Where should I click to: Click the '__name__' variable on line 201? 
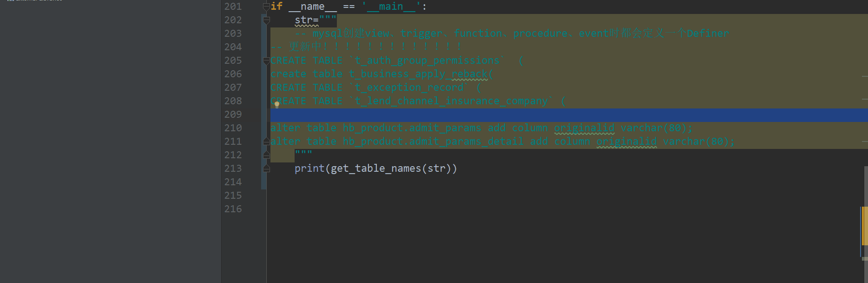pyautogui.click(x=313, y=7)
